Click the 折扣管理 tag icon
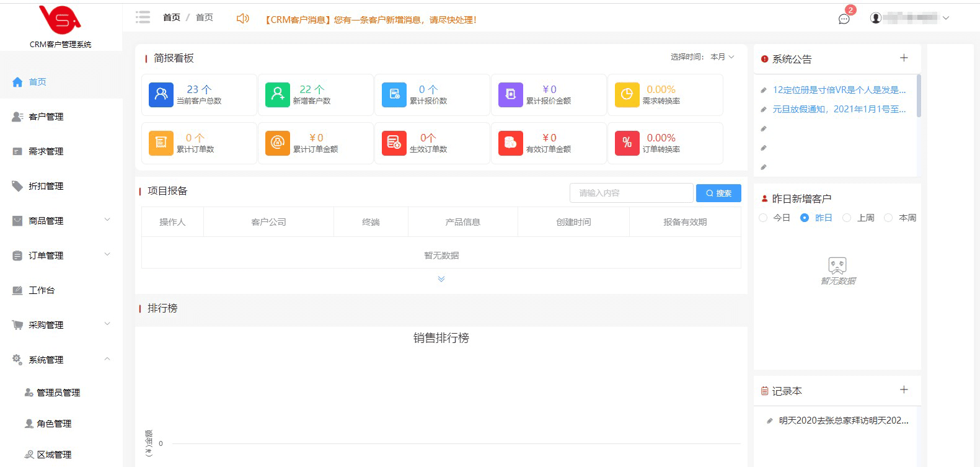The image size is (980, 467). click(x=17, y=186)
